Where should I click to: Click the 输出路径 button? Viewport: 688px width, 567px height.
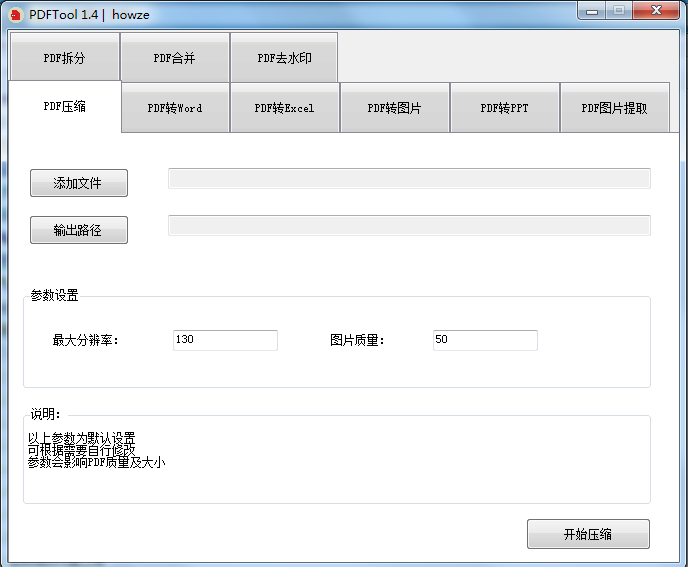tap(79, 230)
